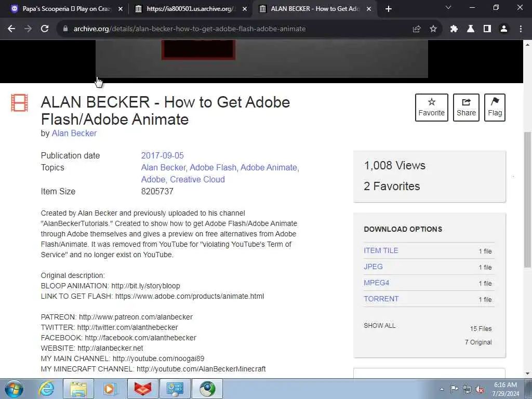Go back to the previous page
The width and height of the screenshot is (532, 399).
11,29
